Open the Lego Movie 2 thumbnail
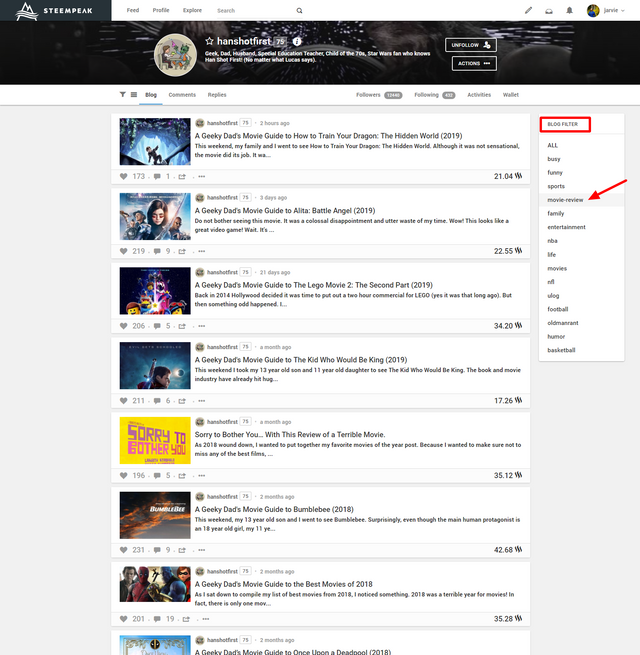The height and width of the screenshot is (655, 640). [155, 291]
